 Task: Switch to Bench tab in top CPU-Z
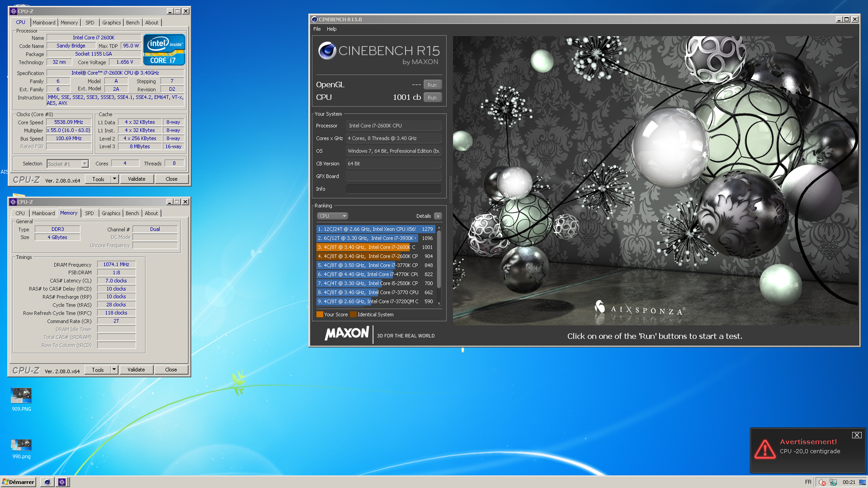point(133,23)
